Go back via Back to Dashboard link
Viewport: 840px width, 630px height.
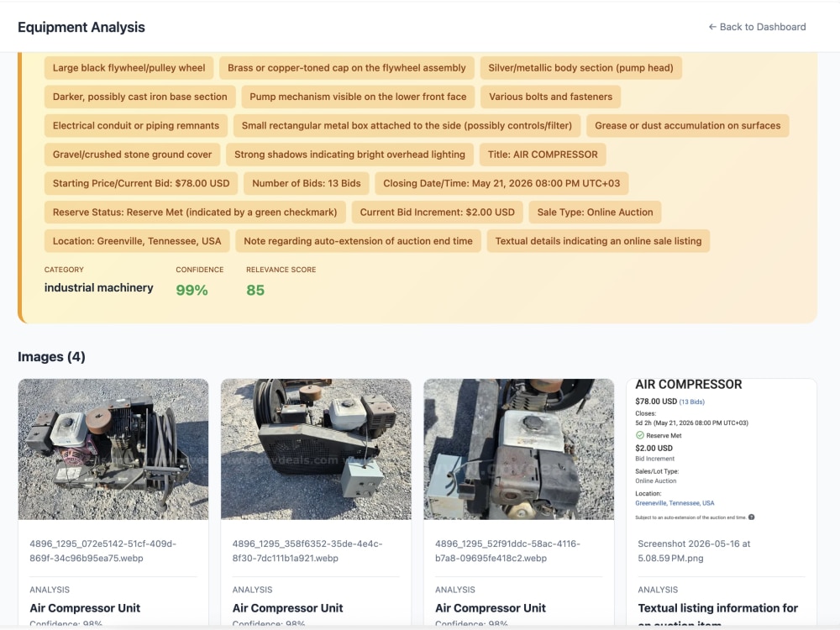[757, 27]
